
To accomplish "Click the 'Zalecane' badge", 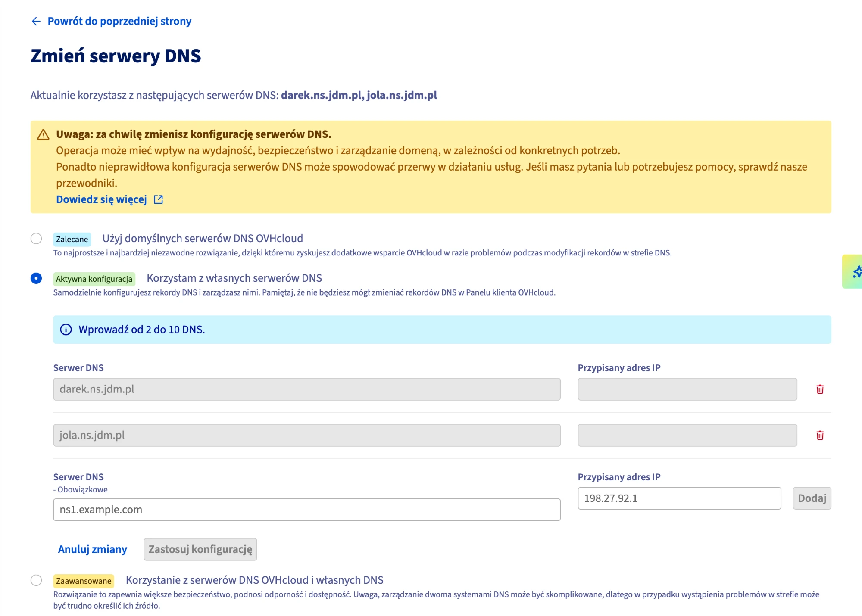I will click(72, 239).
